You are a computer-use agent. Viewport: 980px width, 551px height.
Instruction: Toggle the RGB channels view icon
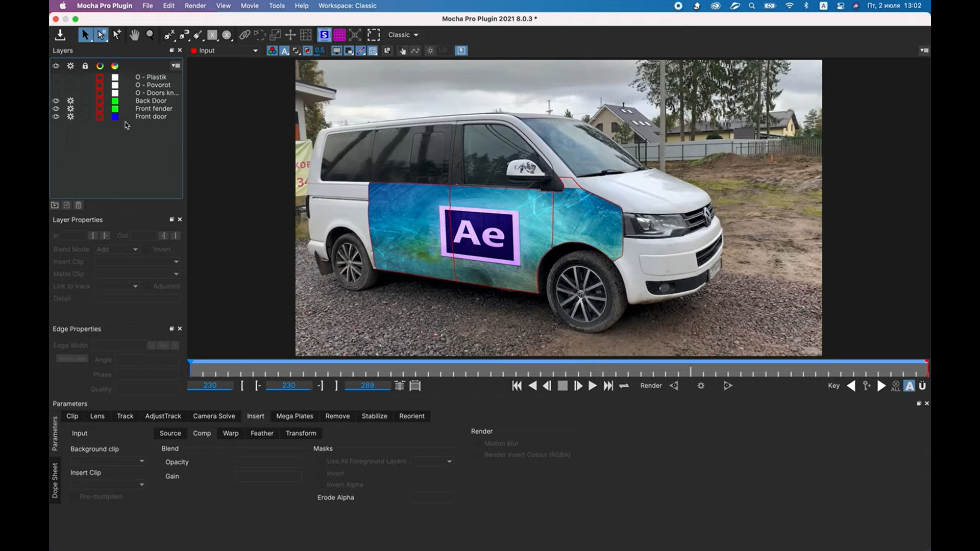[272, 51]
